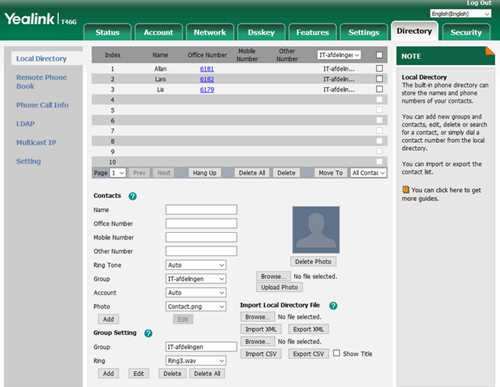Click the Import XML button
500x387 pixels.
pyautogui.click(x=261, y=329)
